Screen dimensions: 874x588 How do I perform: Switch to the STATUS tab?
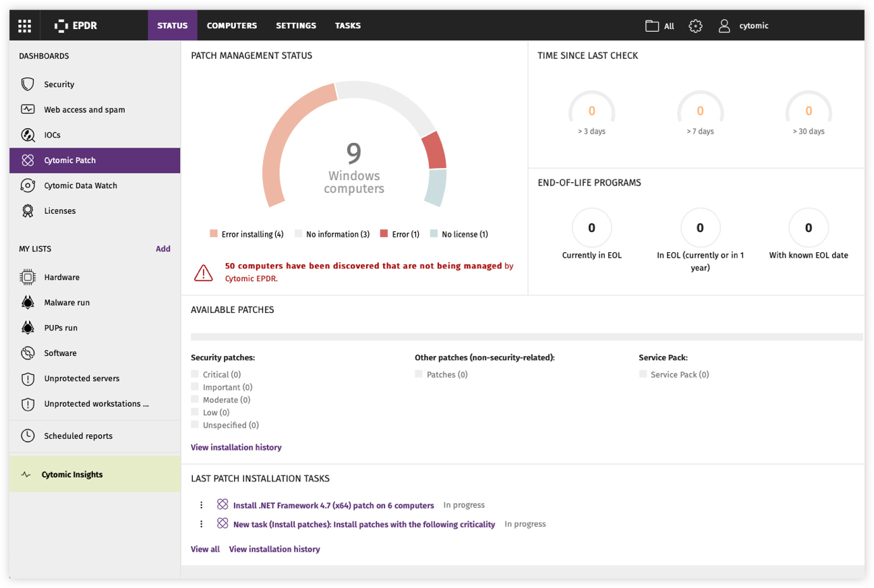[x=173, y=26]
